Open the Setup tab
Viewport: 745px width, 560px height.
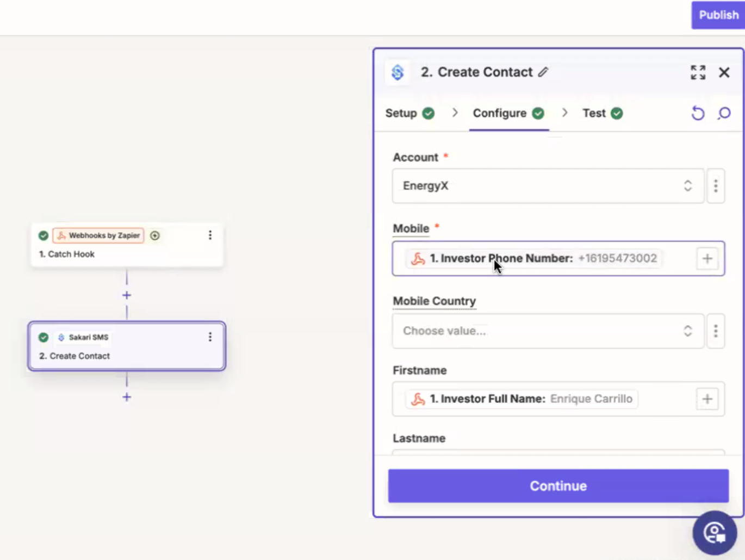[410, 113]
